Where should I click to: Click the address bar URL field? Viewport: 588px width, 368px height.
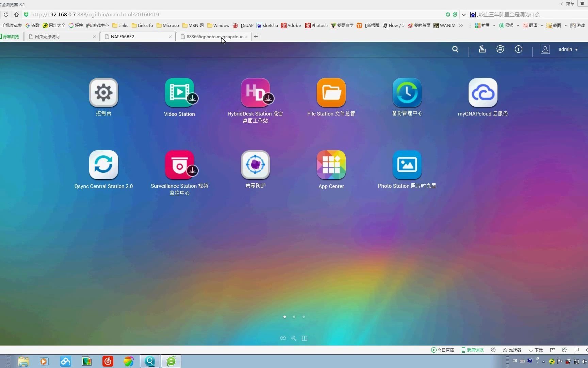(235, 14)
